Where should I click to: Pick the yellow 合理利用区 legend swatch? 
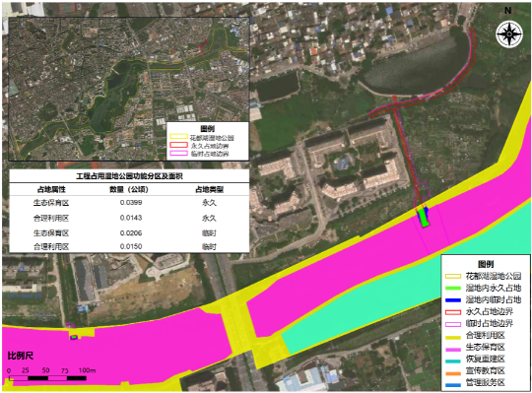(453, 337)
